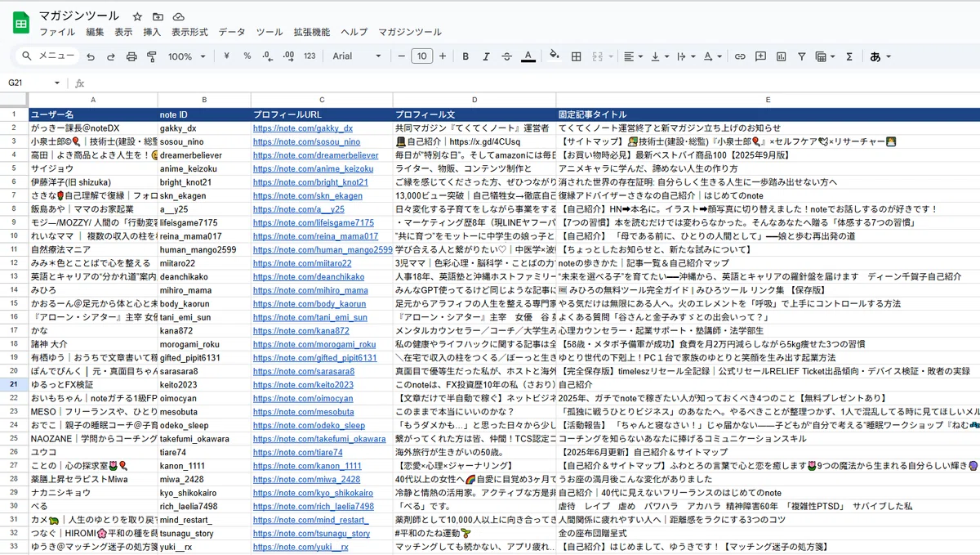The width and height of the screenshot is (980, 555).
Task: Open link note.com/miwa_2428
Action: click(306, 479)
